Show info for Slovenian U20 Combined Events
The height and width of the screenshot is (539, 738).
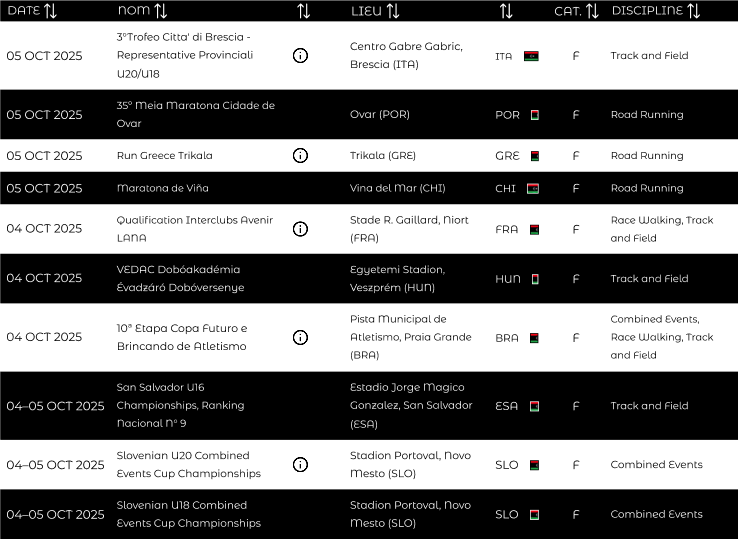(300, 465)
